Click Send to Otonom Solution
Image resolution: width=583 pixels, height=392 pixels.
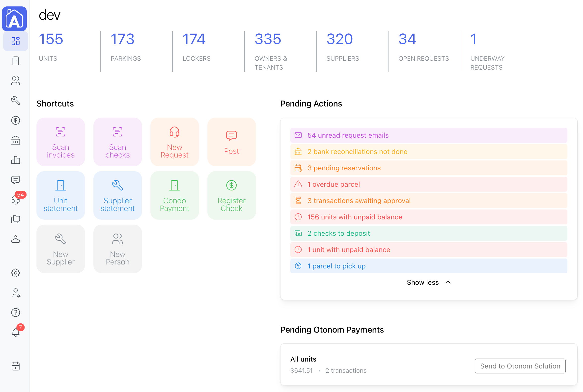(520, 366)
